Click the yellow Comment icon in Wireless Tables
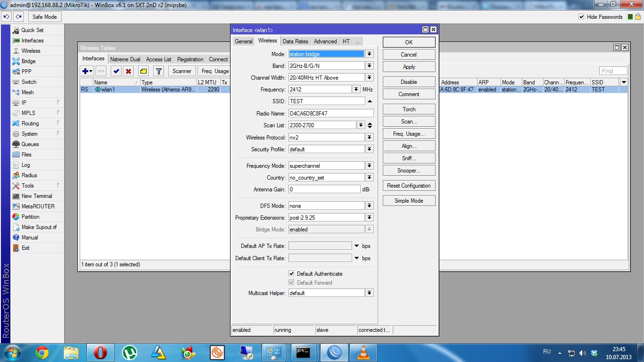Screen dimensions: 644x362 (x=143, y=71)
